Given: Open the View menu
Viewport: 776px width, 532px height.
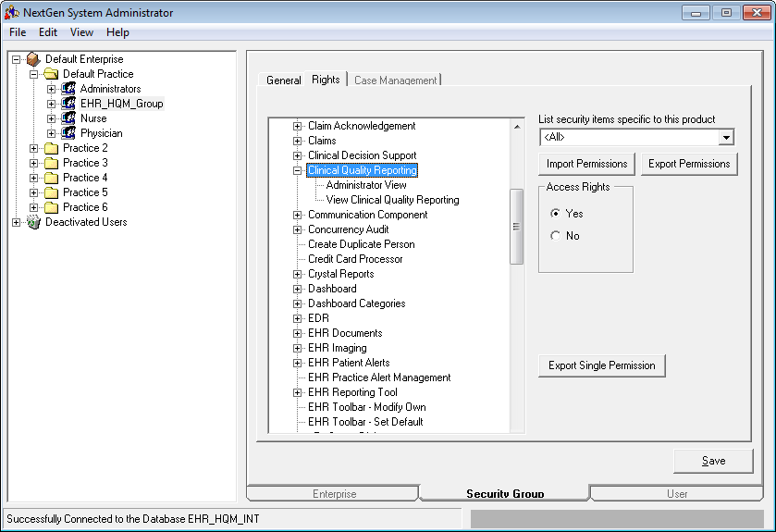Looking at the screenshot, I should pos(81,32).
